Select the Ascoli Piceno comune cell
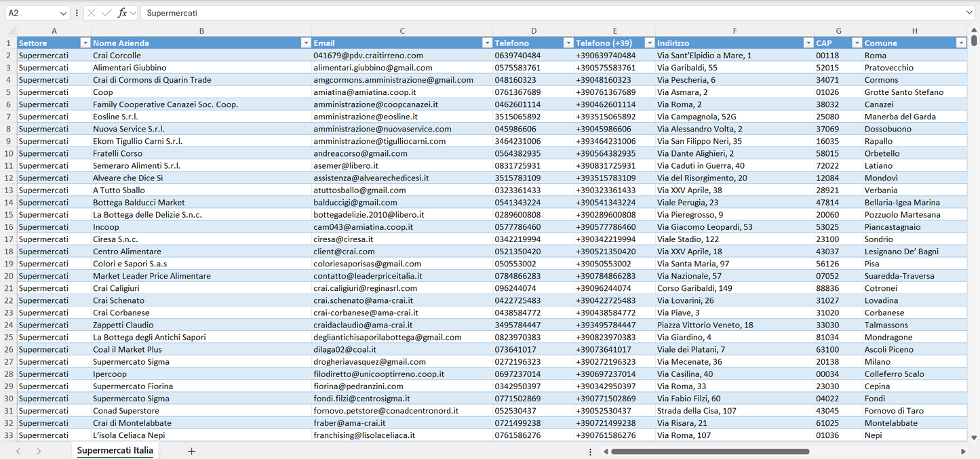The height and width of the screenshot is (459, 980). click(x=915, y=349)
